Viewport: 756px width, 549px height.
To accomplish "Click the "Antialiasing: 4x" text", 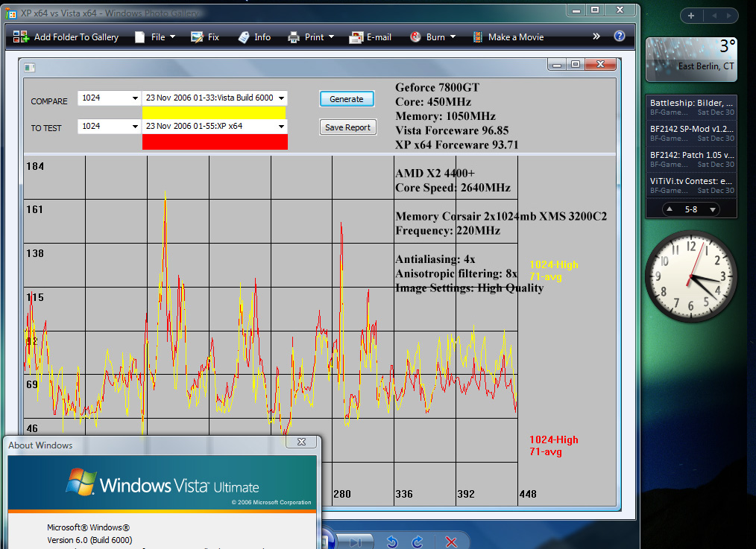I will click(435, 259).
